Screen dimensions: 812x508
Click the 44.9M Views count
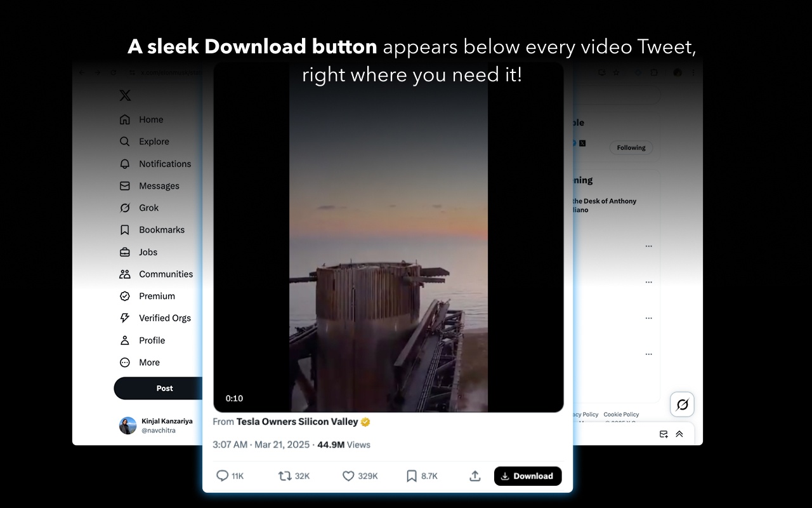(x=344, y=444)
